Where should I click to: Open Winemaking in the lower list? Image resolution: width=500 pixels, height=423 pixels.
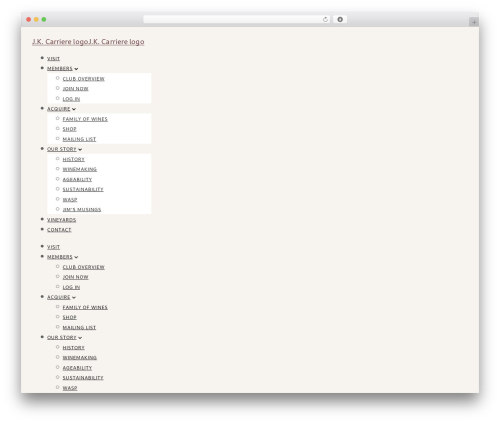tap(80, 358)
